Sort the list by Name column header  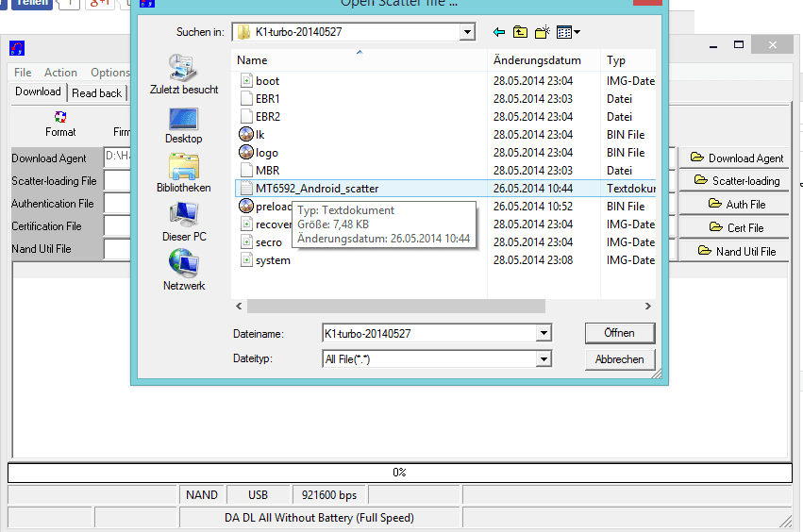pos(359,60)
